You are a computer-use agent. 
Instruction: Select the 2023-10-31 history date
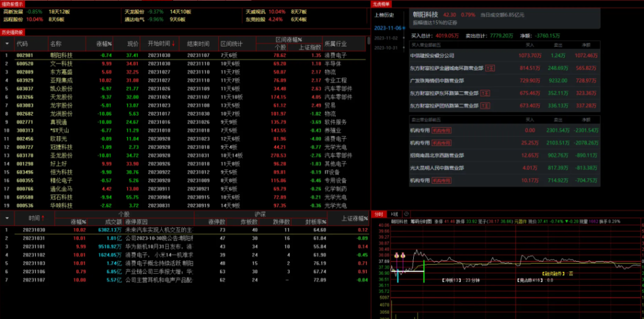[386, 48]
